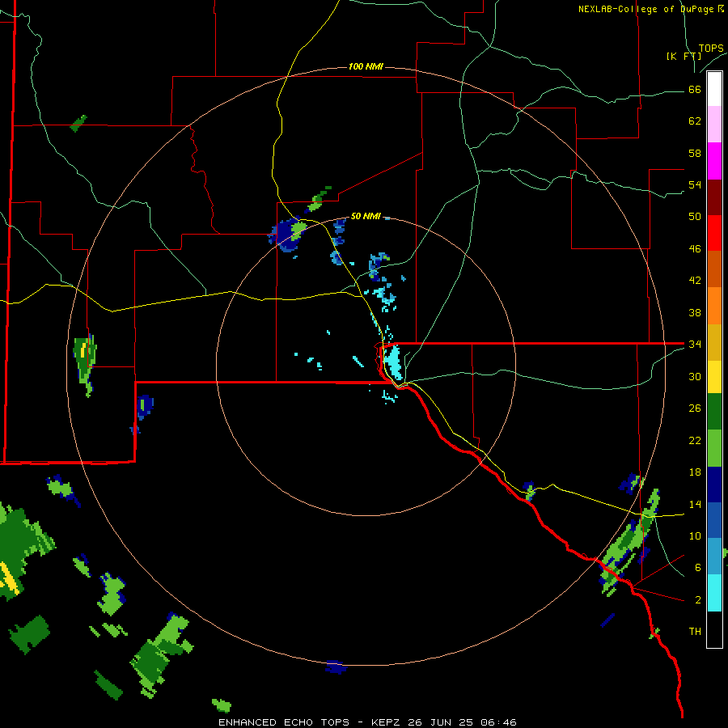Click the ENHANCED ECHO TOPS caption text
The image size is (728, 728).
(x=284, y=722)
